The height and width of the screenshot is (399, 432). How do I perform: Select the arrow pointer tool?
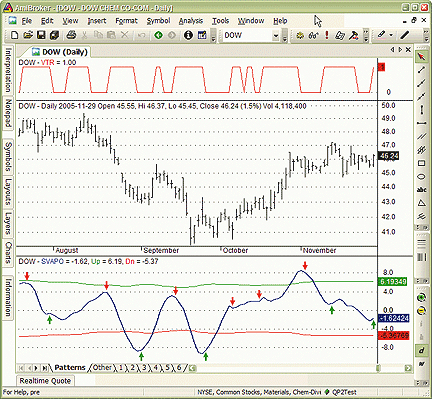pos(421,57)
